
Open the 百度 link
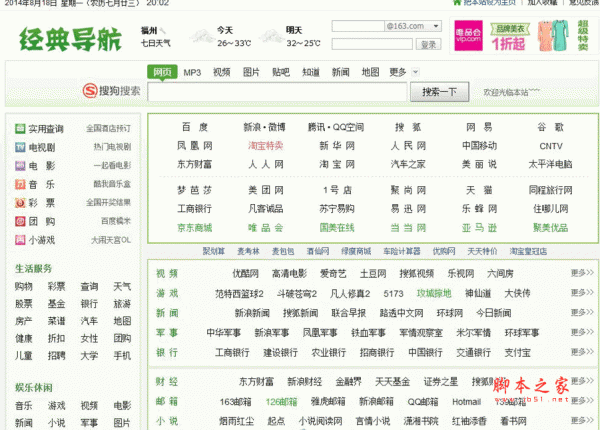click(x=194, y=127)
